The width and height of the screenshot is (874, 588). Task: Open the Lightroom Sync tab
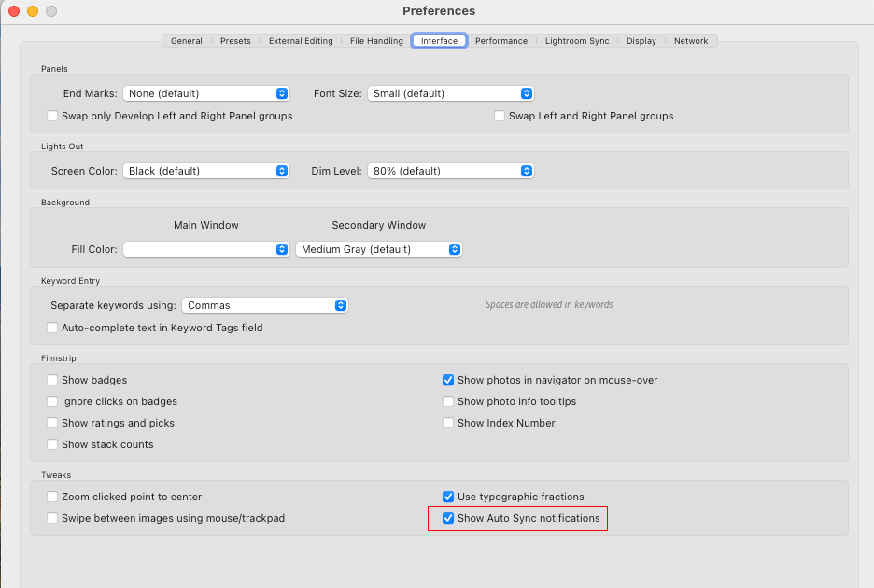click(577, 40)
